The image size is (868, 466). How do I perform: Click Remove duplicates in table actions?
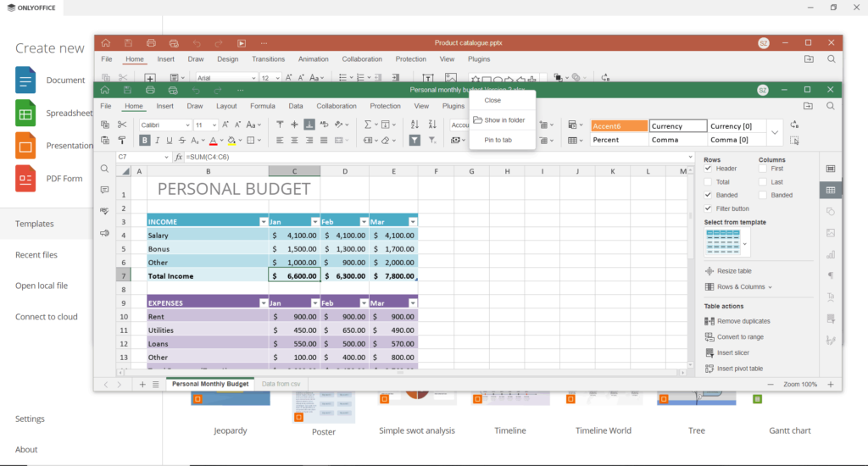click(743, 321)
